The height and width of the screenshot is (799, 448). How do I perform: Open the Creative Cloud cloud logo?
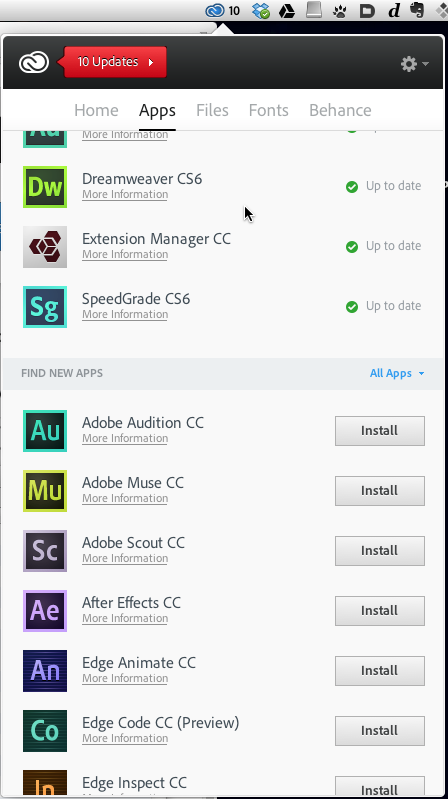point(34,63)
